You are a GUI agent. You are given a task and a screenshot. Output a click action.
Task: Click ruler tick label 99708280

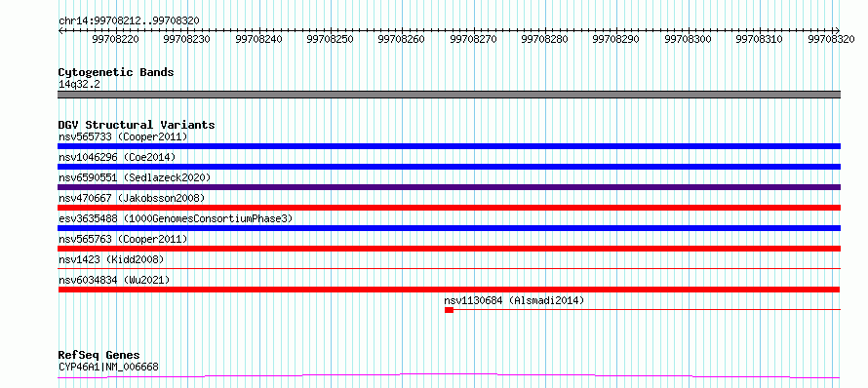545,39
